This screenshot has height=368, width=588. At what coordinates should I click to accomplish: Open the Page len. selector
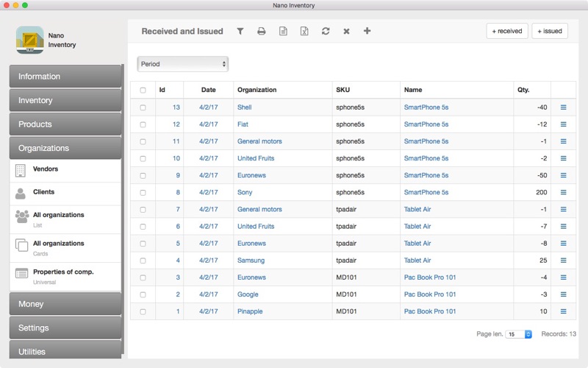519,334
